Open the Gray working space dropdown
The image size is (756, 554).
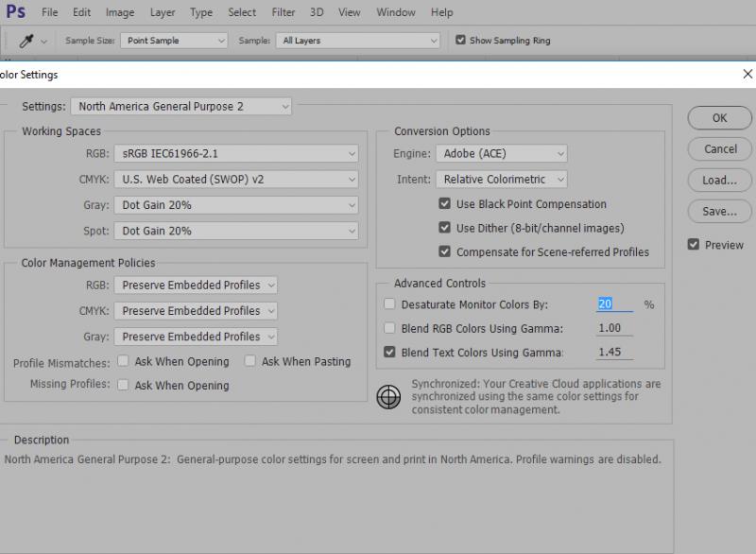[x=236, y=205]
